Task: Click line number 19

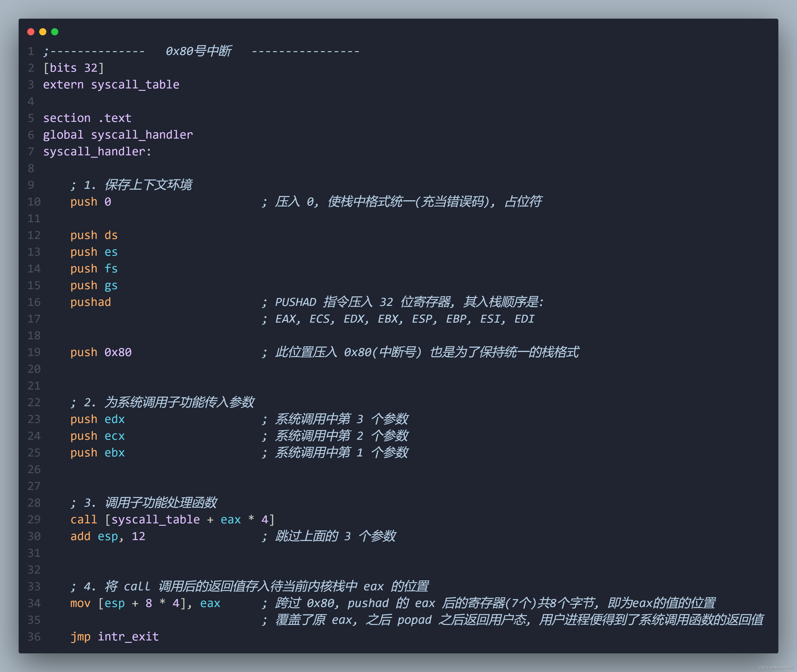Action: coord(34,352)
